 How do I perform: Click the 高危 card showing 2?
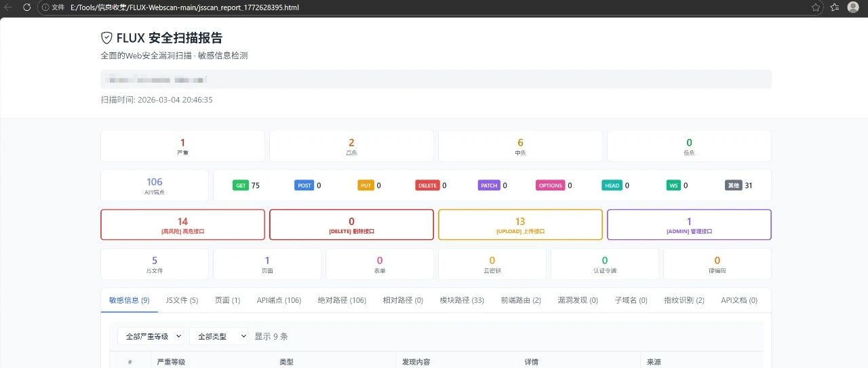[x=351, y=146]
